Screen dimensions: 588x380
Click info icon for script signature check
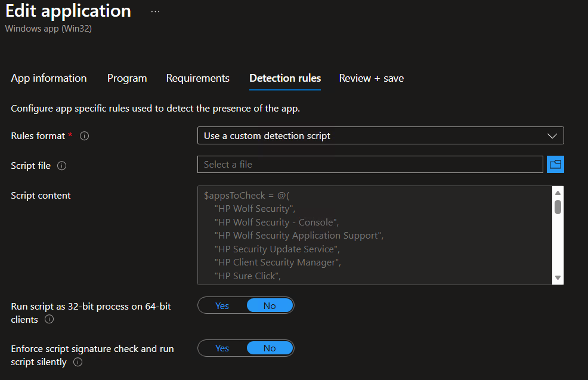coord(78,362)
